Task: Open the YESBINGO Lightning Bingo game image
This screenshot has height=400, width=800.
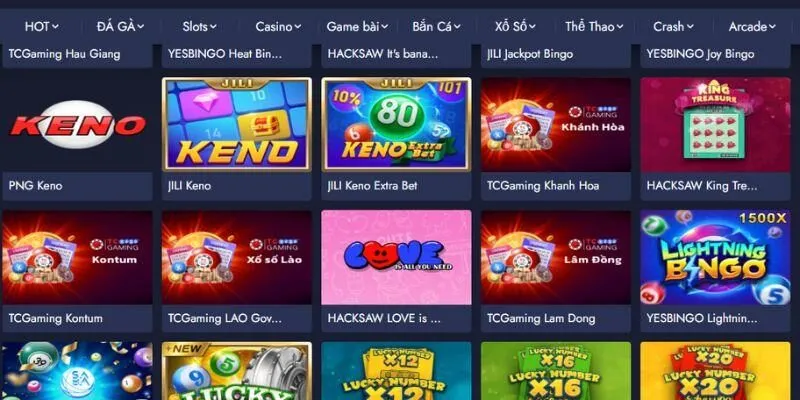Action: point(715,257)
